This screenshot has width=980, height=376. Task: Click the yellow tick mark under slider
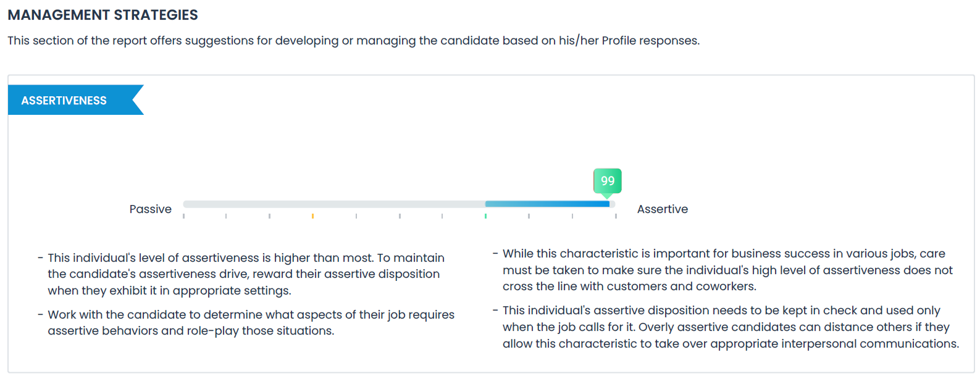(x=312, y=216)
